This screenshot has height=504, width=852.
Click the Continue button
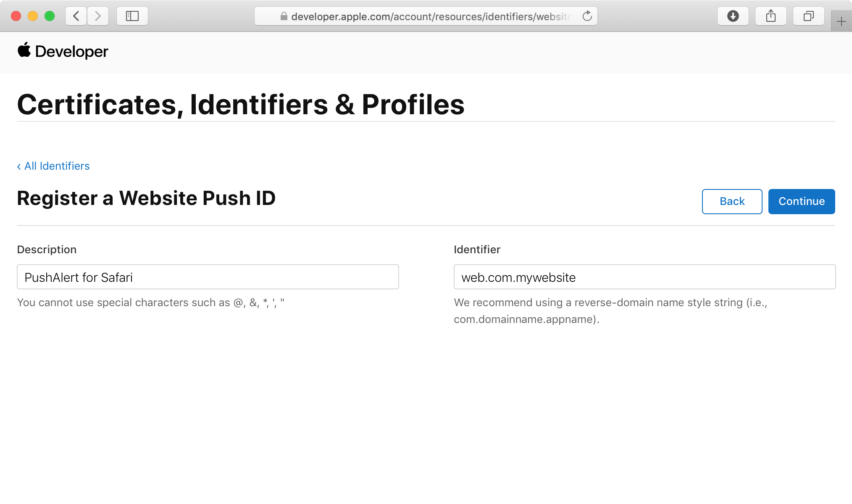tap(801, 202)
